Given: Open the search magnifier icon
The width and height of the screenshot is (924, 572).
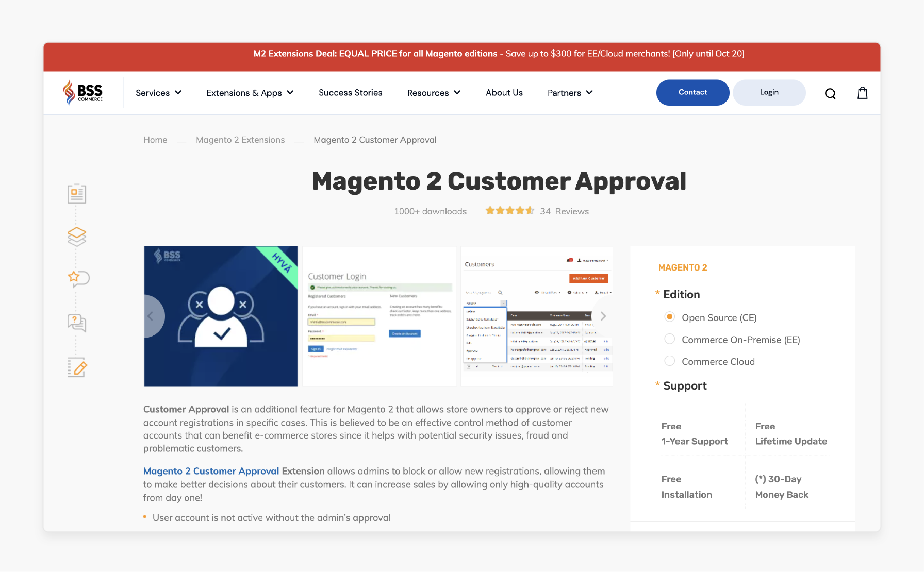Looking at the screenshot, I should point(830,93).
